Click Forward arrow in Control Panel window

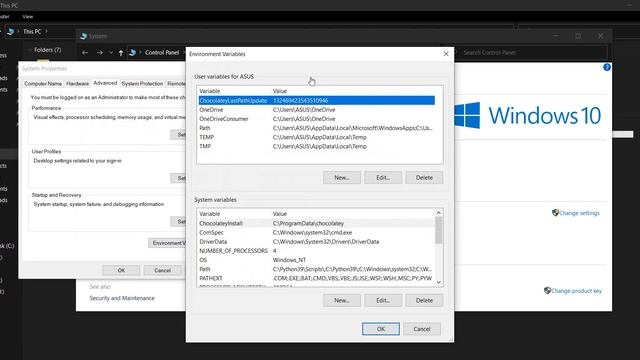pyautogui.click(x=100, y=53)
